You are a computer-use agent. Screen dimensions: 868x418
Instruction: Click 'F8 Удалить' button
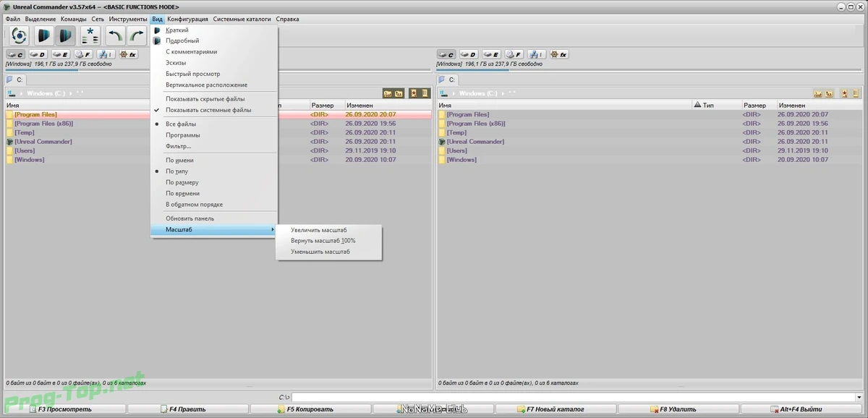678,409
